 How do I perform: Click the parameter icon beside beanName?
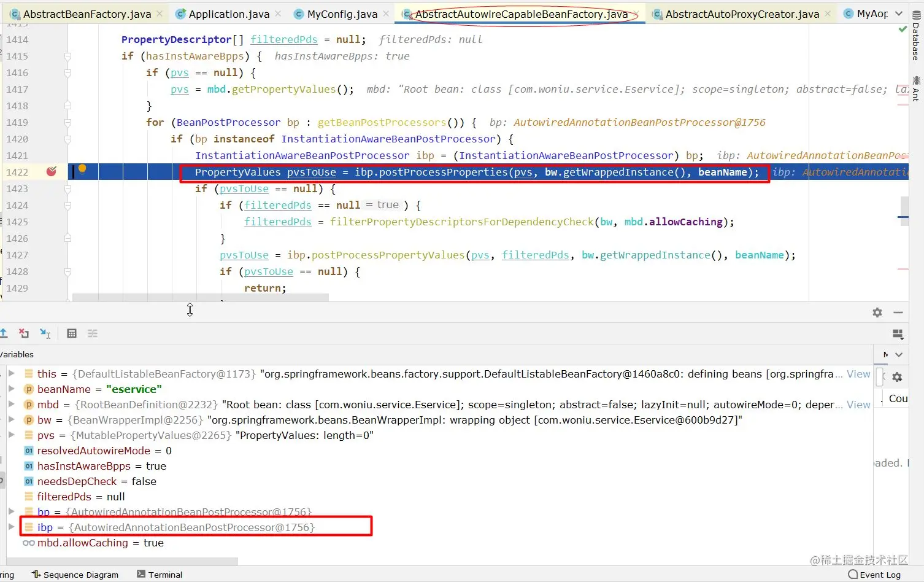click(28, 389)
